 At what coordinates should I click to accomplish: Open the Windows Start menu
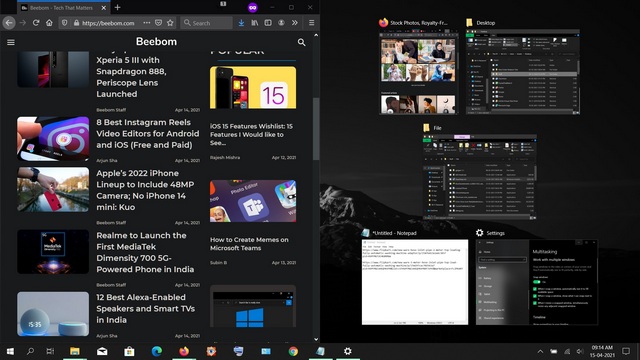(x=11, y=351)
